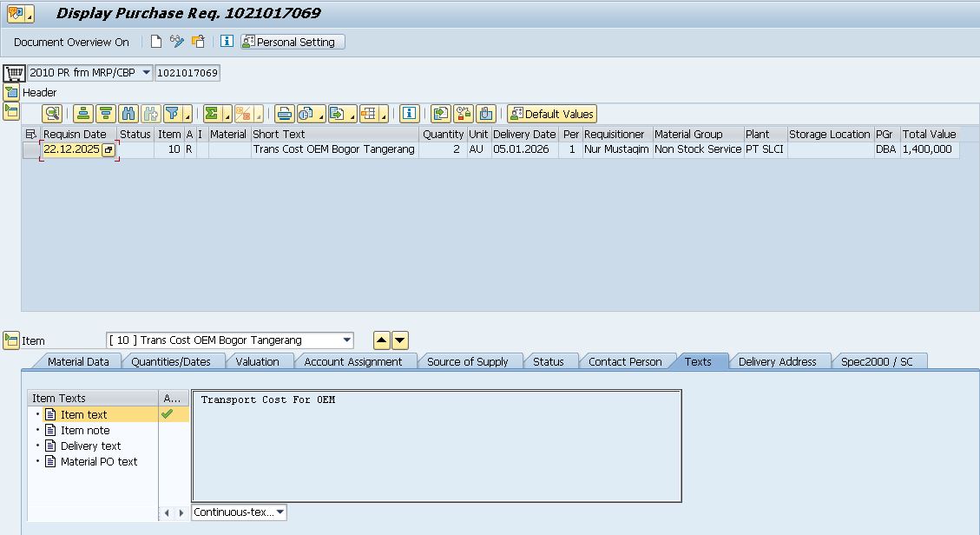Click the Find binoculars icon
Viewport: 980px width, 535px height.
coord(128,114)
